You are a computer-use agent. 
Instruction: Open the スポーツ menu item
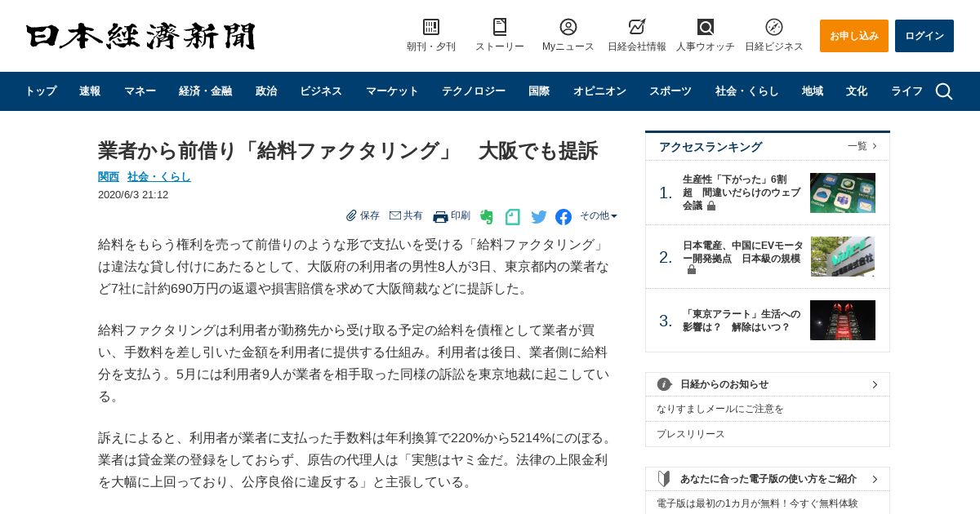click(670, 91)
